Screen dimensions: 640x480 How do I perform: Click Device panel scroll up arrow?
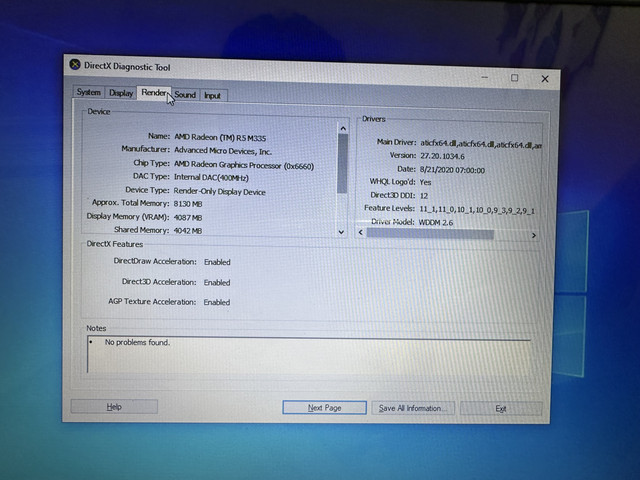click(x=343, y=129)
